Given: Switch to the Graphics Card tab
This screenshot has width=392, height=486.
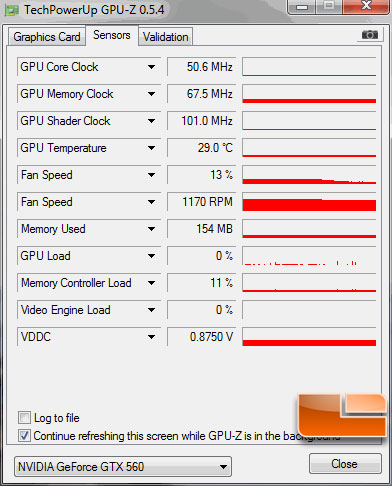Looking at the screenshot, I should [47, 37].
